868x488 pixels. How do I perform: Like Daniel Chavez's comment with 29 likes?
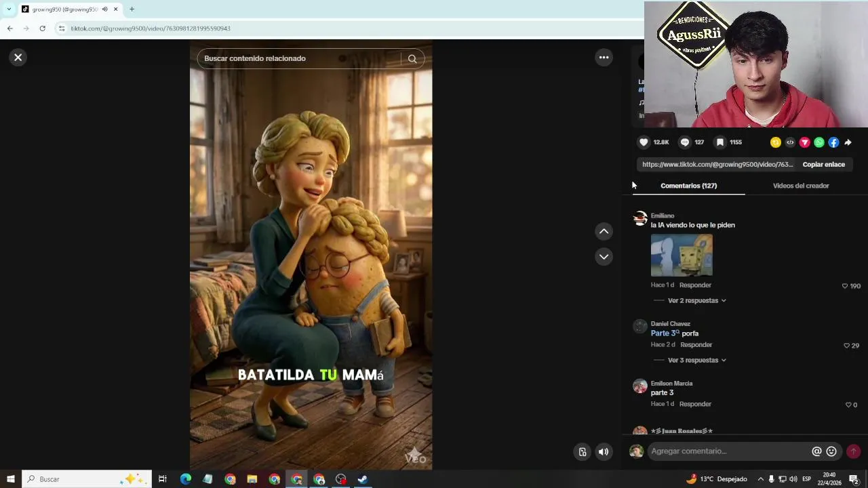coord(846,346)
